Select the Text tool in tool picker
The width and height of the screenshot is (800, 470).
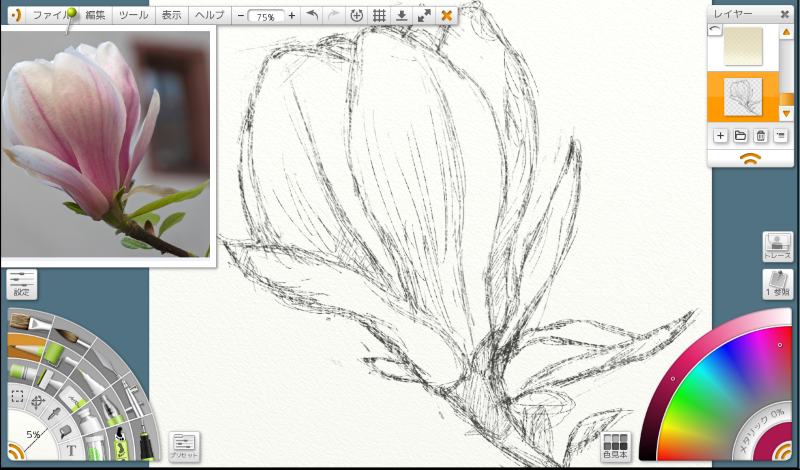coord(72,450)
